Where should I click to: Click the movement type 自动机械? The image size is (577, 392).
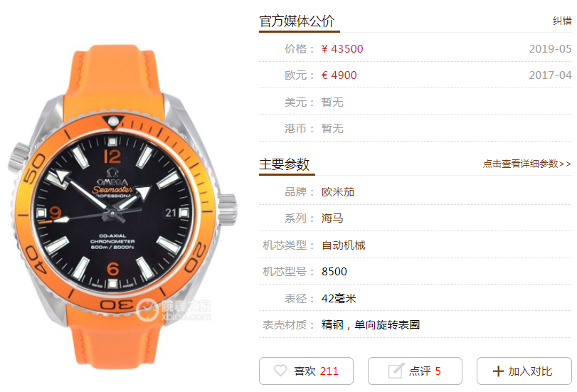click(344, 245)
